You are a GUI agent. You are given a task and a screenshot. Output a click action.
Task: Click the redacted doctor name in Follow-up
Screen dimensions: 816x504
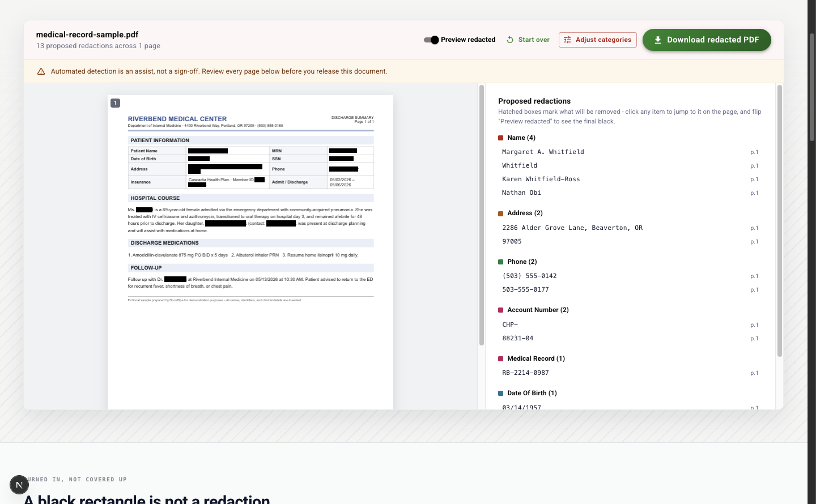[175, 279]
